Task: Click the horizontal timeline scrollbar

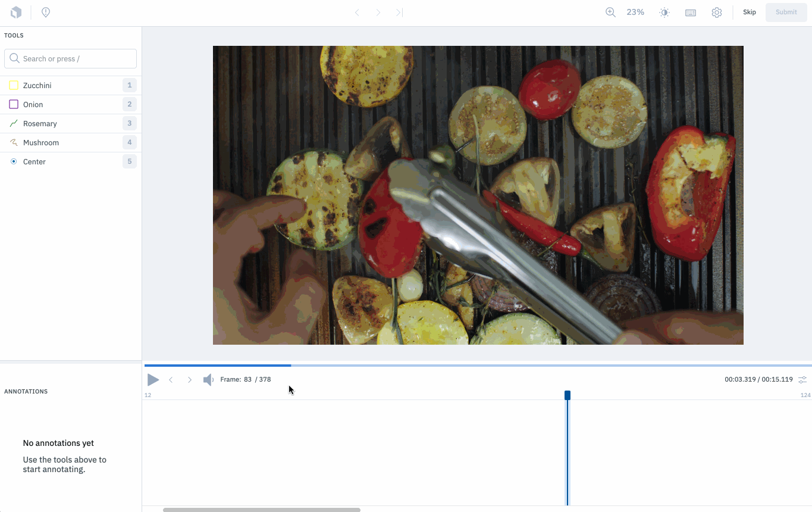Action: (x=262, y=510)
